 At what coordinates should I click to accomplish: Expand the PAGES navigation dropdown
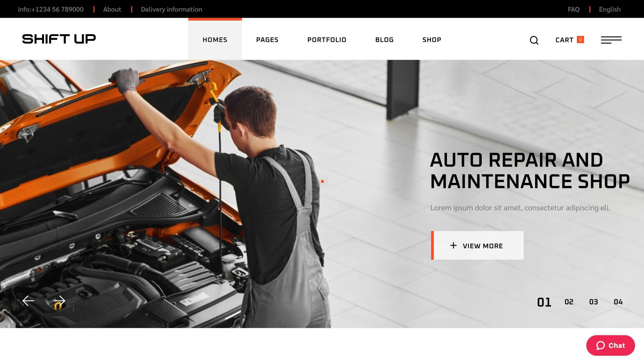(267, 39)
